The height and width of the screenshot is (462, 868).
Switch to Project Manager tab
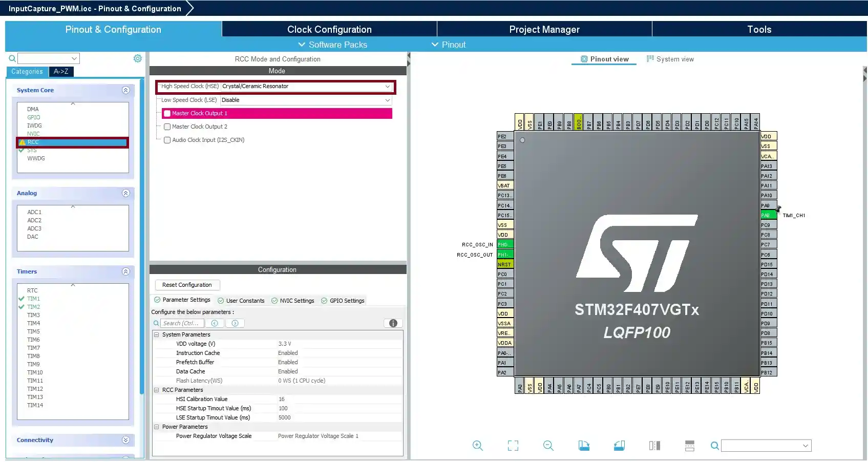(x=544, y=29)
